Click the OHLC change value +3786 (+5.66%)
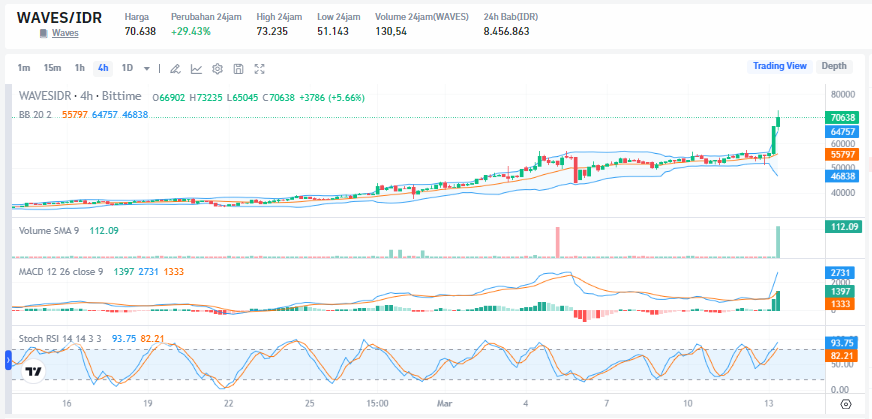 (331, 97)
